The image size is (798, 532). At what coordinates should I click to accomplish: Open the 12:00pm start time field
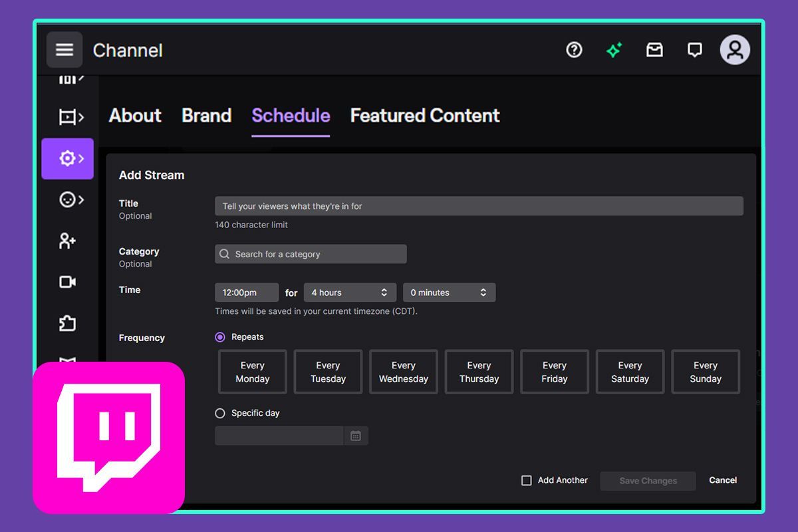tap(247, 293)
